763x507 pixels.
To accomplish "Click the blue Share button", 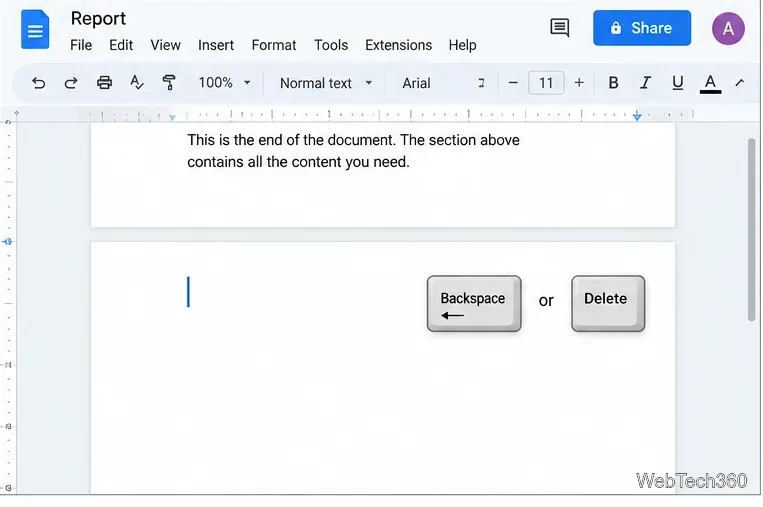I will click(642, 28).
